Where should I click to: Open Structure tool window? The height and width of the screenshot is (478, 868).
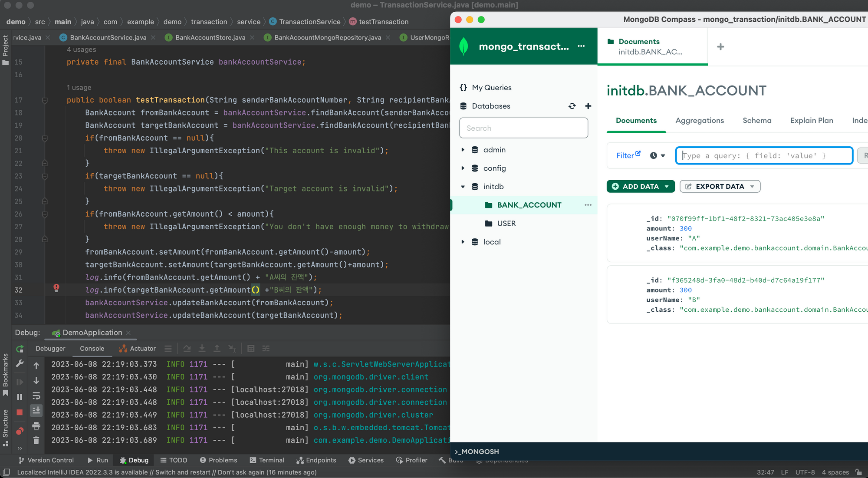pos(5,428)
